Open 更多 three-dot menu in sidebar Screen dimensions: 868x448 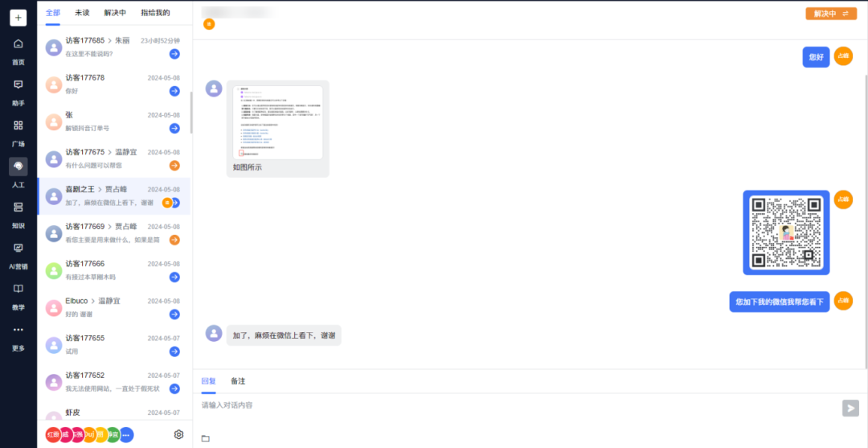18,337
